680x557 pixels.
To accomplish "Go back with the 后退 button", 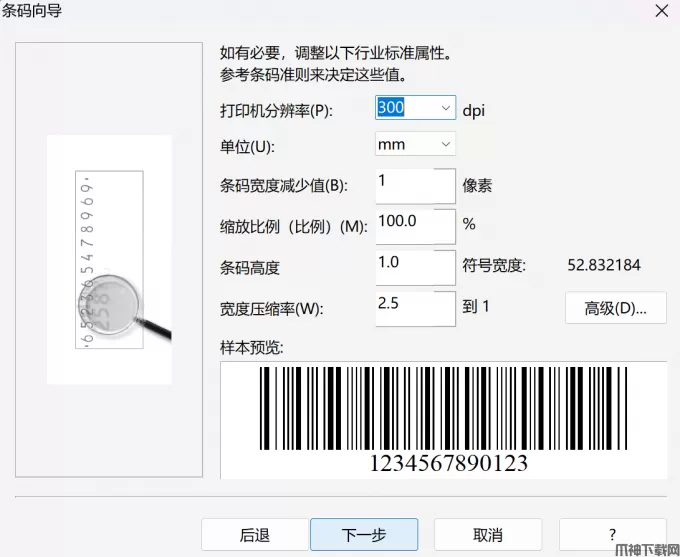I will (x=255, y=534).
